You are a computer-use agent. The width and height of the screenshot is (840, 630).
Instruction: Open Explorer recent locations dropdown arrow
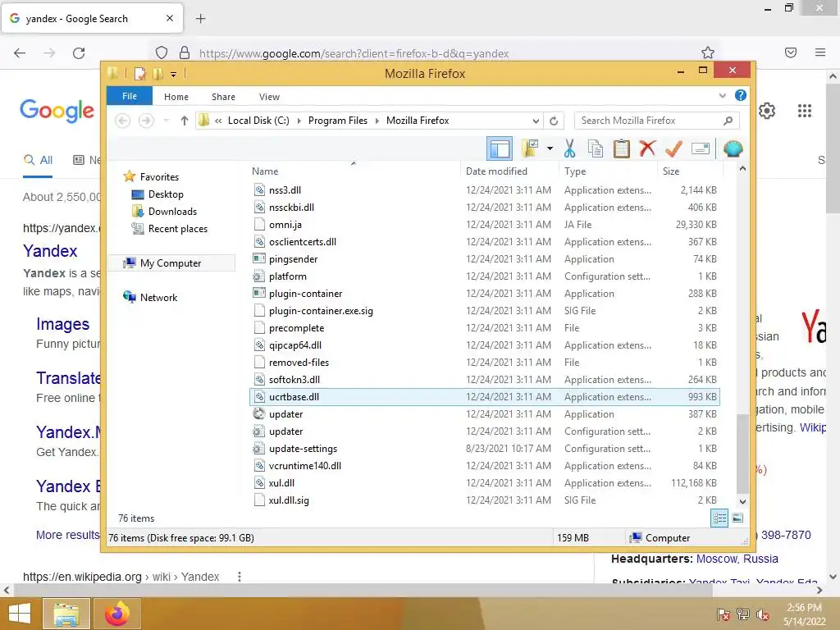click(167, 121)
